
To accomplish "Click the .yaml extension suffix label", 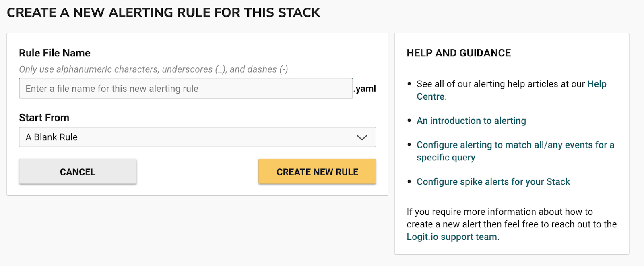I will (365, 89).
